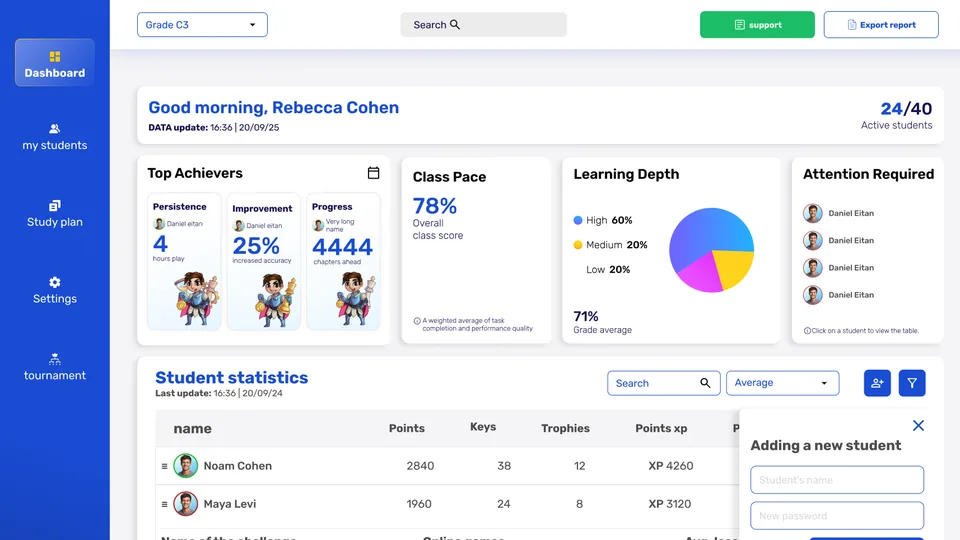This screenshot has width=960, height=540.
Task: Open the Study plan page
Action: click(x=54, y=214)
